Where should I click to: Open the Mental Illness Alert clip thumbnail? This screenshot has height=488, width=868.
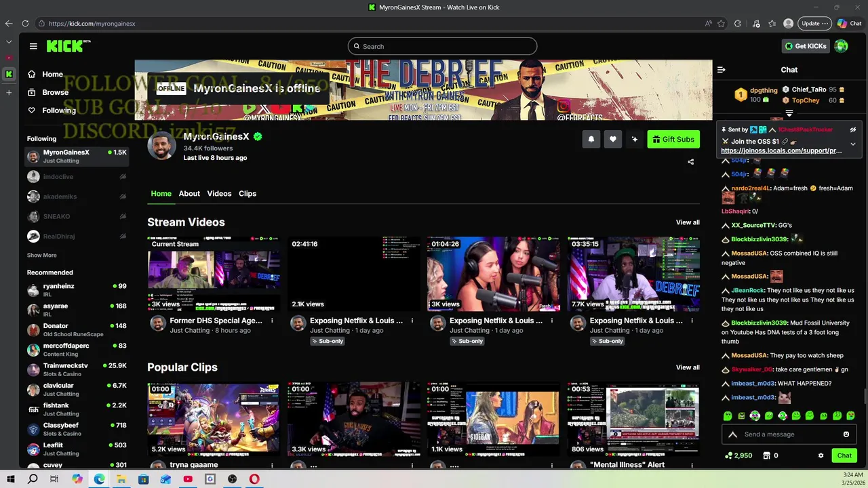click(633, 420)
